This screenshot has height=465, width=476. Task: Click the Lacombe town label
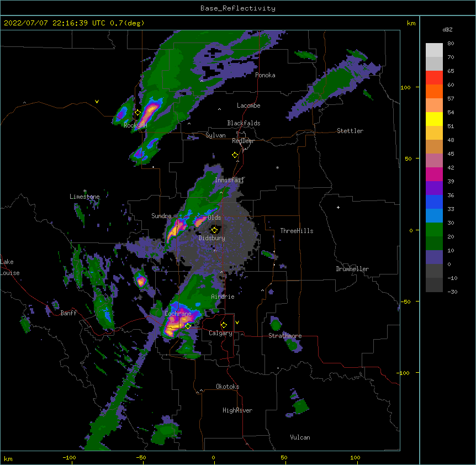pos(248,105)
